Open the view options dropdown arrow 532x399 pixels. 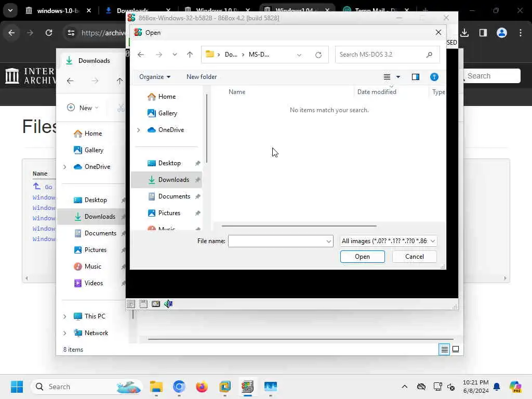(398, 77)
